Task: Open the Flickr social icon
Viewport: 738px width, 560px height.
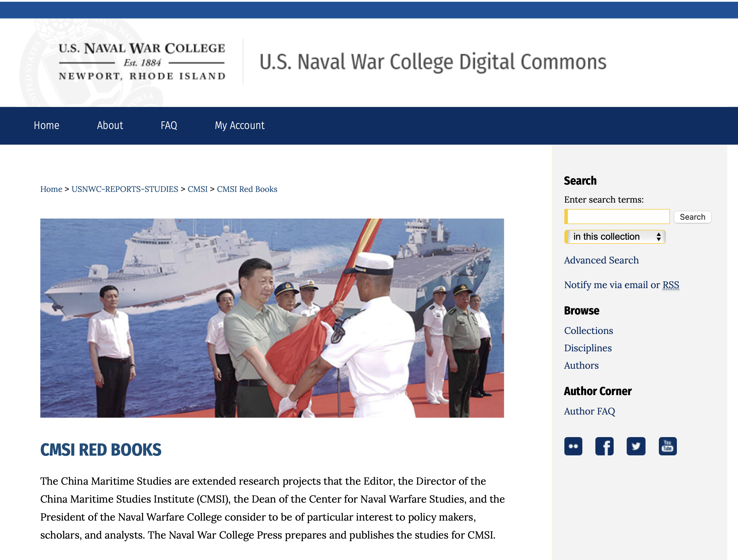Action: (573, 446)
